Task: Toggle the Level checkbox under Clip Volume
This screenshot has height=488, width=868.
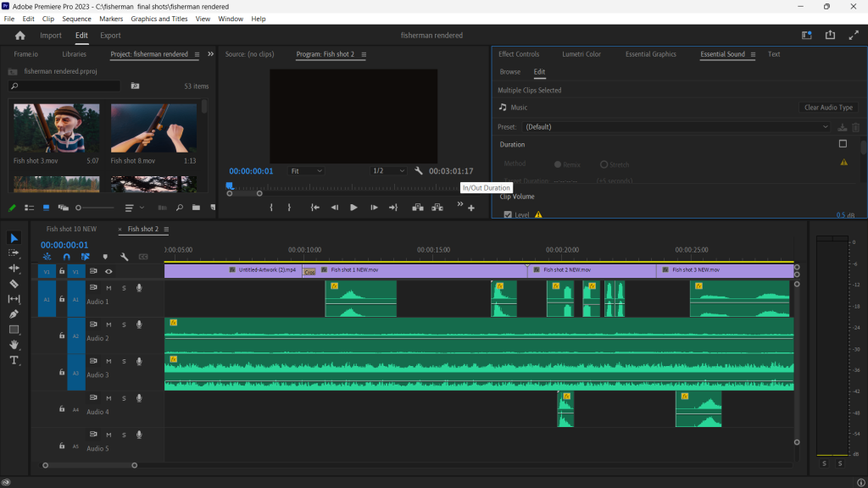Action: pyautogui.click(x=508, y=214)
